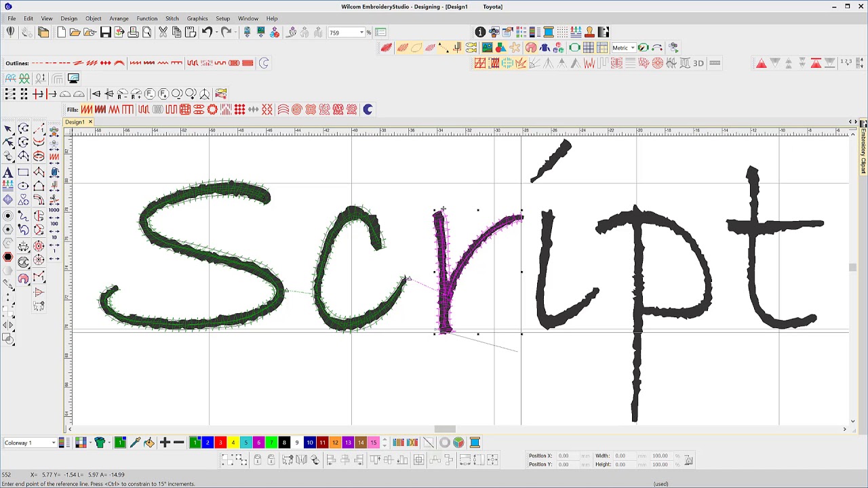Close the Design1 tab
This screenshot has height=488, width=868.
(90, 122)
